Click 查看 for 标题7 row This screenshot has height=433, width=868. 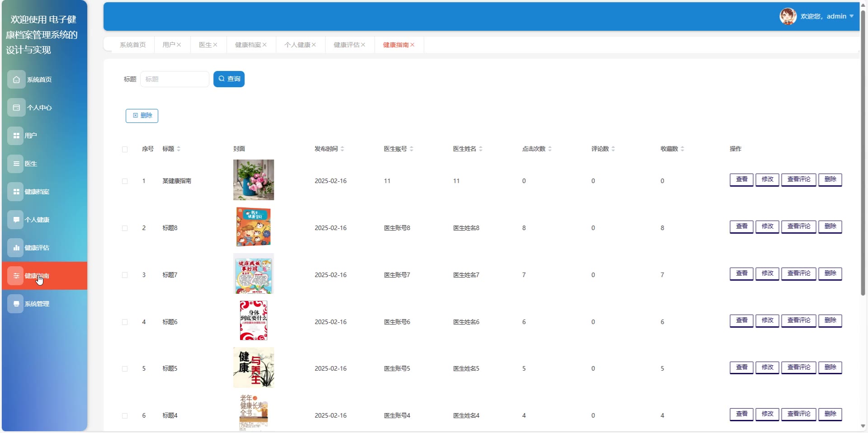pos(741,273)
